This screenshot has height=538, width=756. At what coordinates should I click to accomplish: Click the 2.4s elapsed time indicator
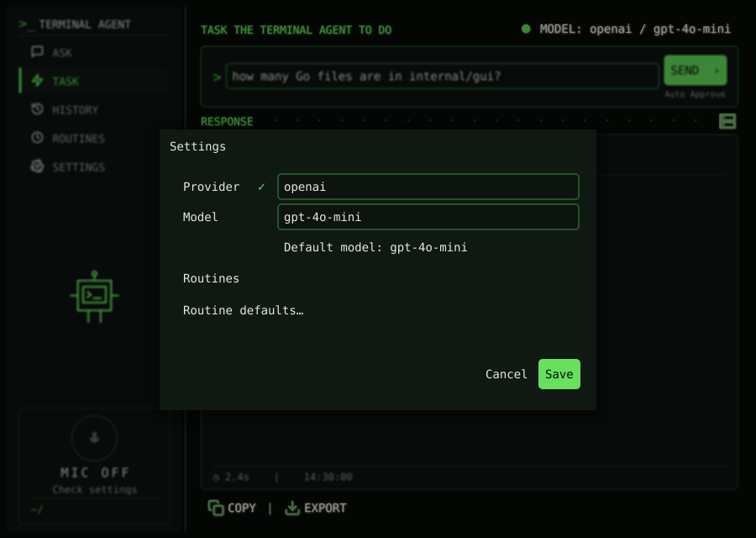(231, 477)
